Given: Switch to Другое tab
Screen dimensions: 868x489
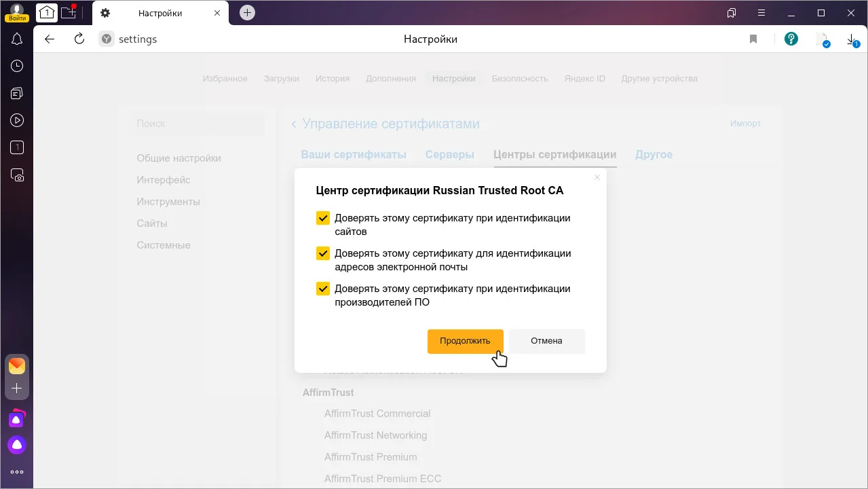Looking at the screenshot, I should (x=654, y=155).
